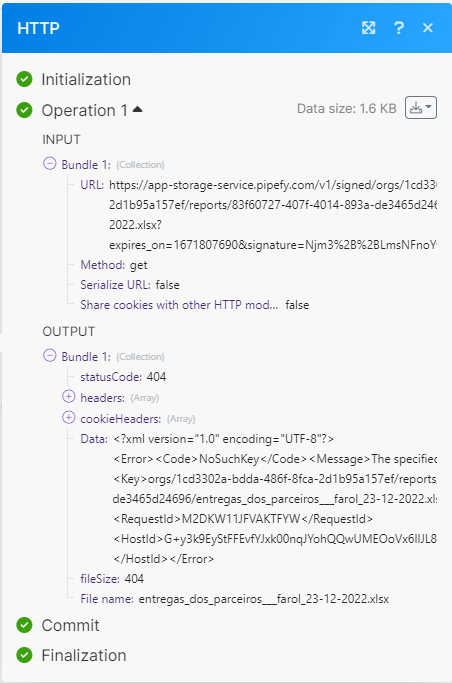Collapse Operation 1 using the arrow

pyautogui.click(x=137, y=109)
